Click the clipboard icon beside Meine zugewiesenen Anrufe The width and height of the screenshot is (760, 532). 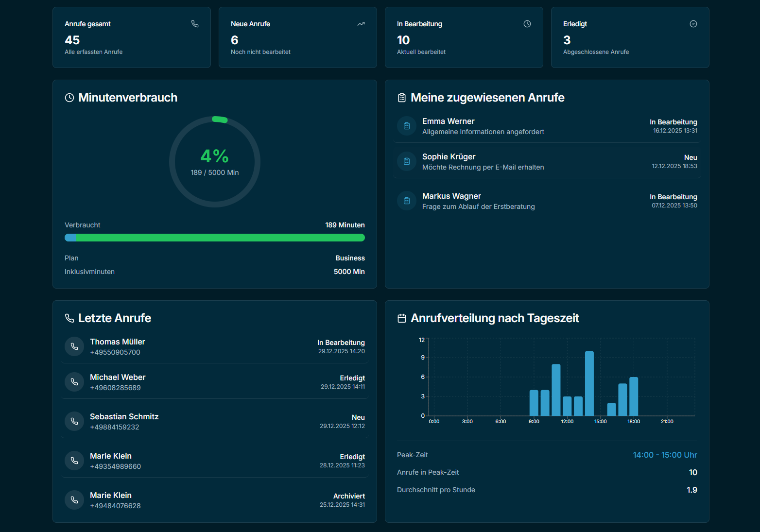click(401, 97)
